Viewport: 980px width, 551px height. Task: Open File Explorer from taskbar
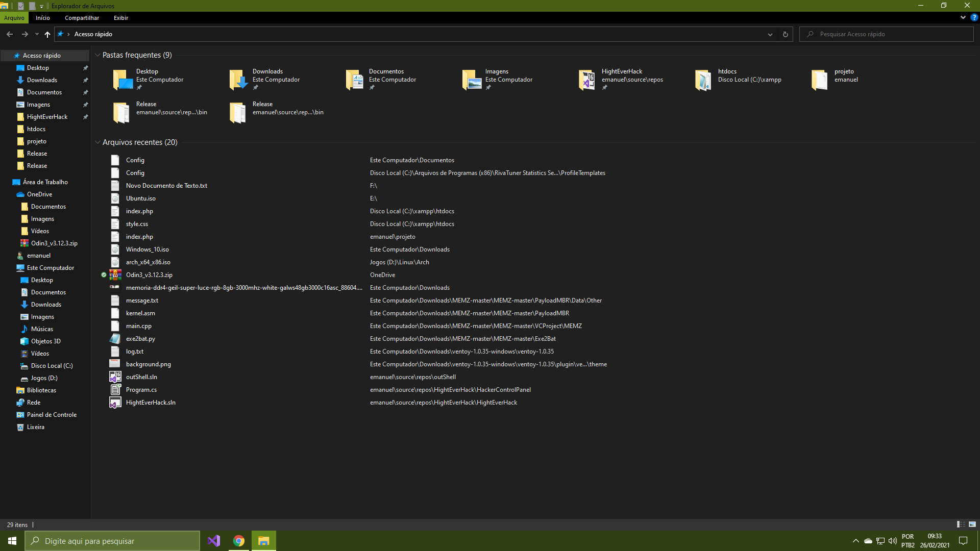pyautogui.click(x=263, y=540)
